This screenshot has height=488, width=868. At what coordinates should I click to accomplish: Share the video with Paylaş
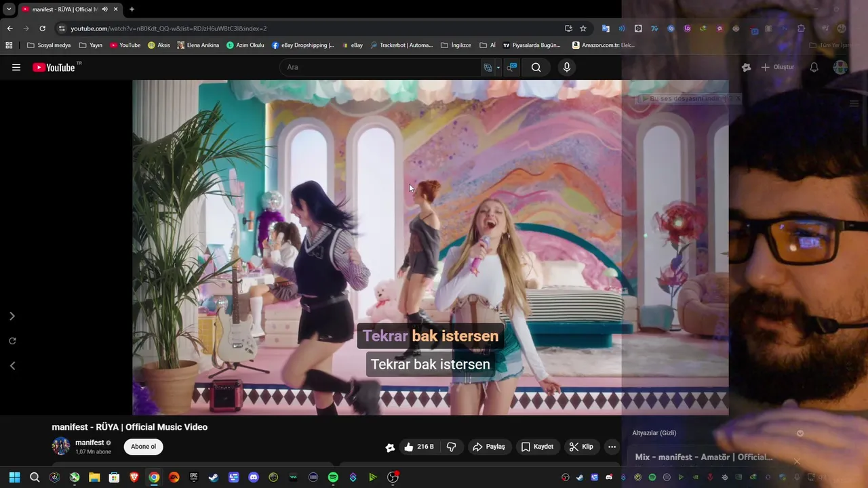pyautogui.click(x=489, y=447)
